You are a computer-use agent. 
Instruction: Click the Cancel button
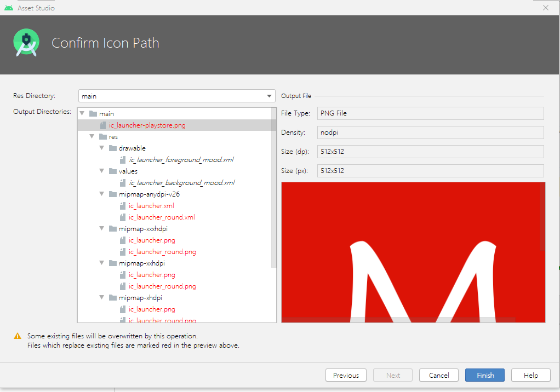[439, 376]
